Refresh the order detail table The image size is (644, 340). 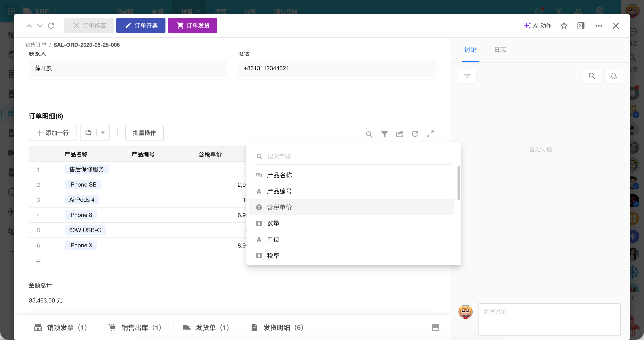click(415, 134)
